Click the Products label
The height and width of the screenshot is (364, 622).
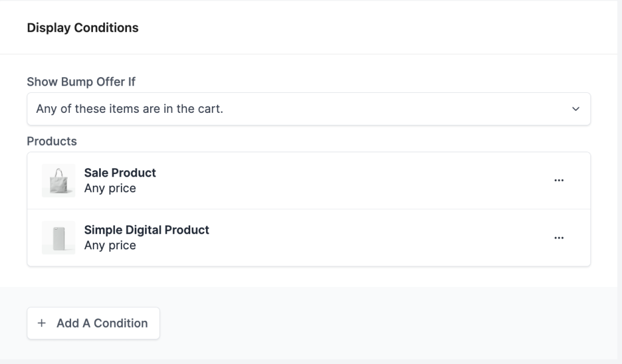coord(52,141)
